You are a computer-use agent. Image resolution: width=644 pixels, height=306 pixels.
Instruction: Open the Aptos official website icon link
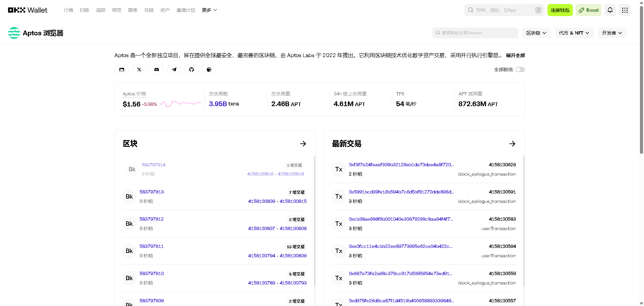(122, 70)
